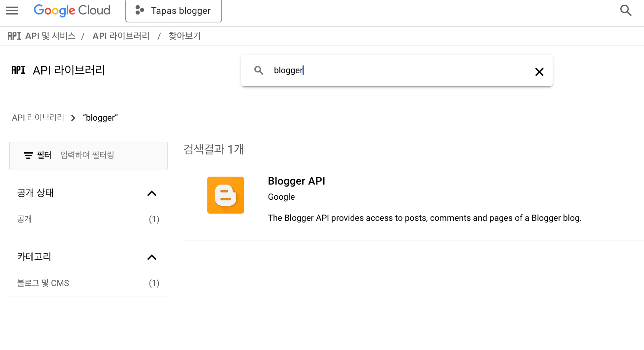Click the filter lines icon
The image size is (644, 350).
pos(28,155)
